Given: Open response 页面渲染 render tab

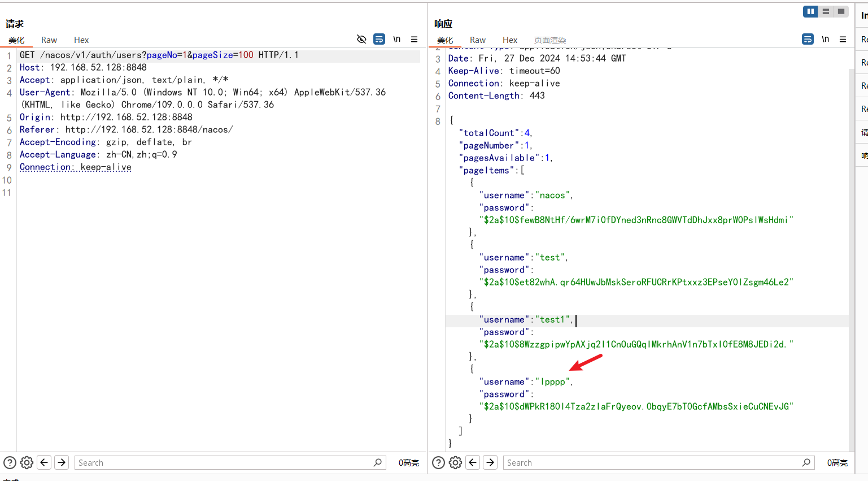Looking at the screenshot, I should click(x=550, y=40).
